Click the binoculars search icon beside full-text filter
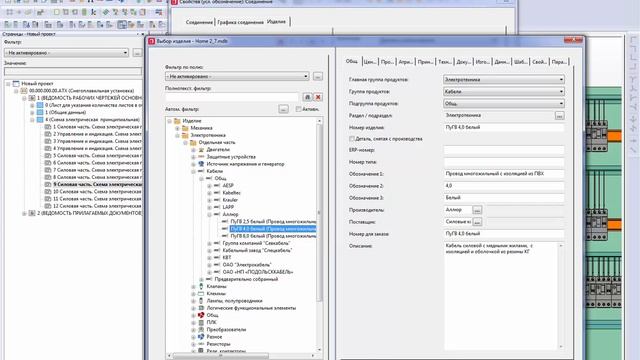This screenshot has height=360, width=640. 307,97
